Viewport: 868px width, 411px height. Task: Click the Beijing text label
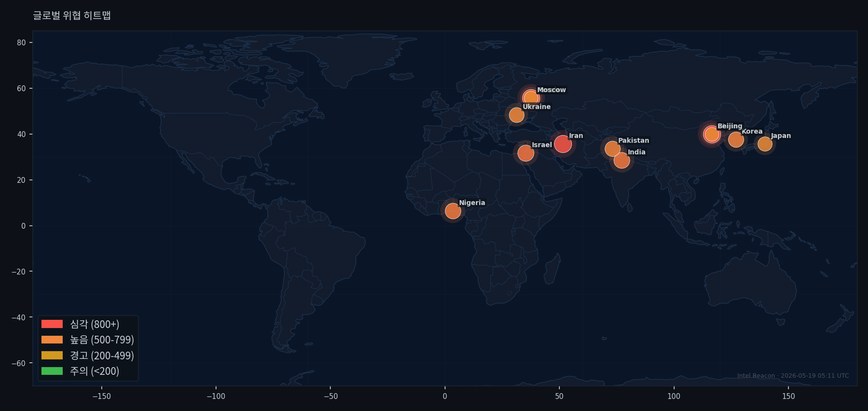pyautogui.click(x=730, y=126)
